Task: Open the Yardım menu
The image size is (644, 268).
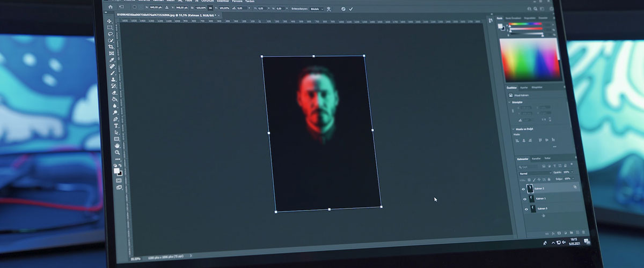Action: (250, 1)
